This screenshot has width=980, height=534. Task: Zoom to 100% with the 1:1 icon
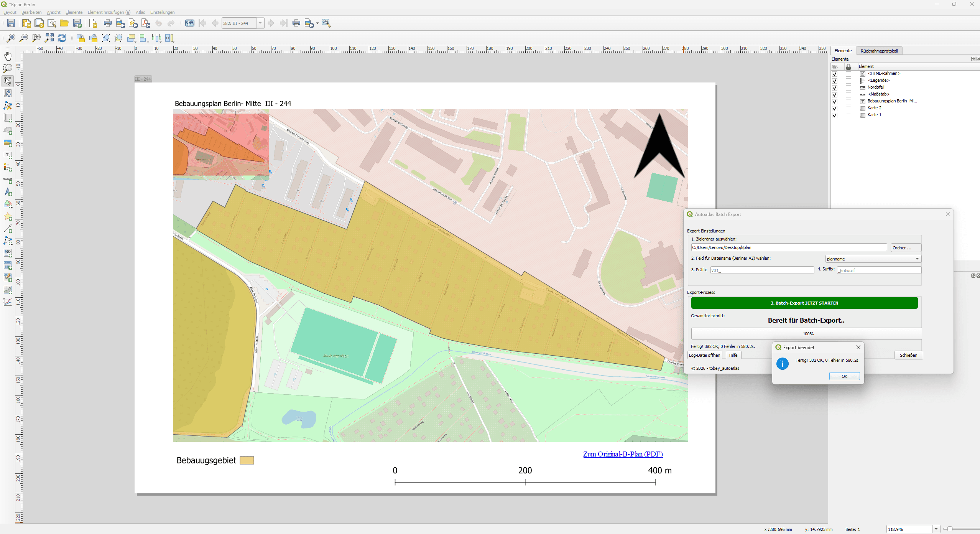coord(36,38)
